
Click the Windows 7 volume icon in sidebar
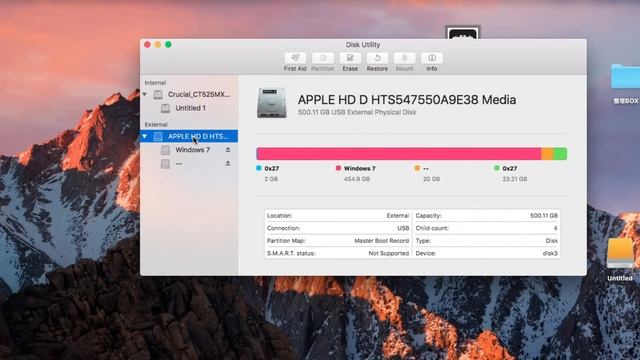pos(165,150)
